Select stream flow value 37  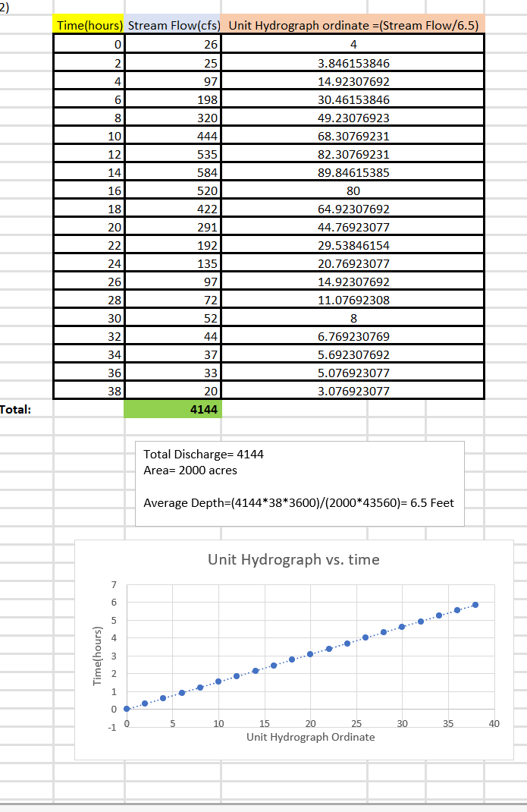tap(173, 354)
